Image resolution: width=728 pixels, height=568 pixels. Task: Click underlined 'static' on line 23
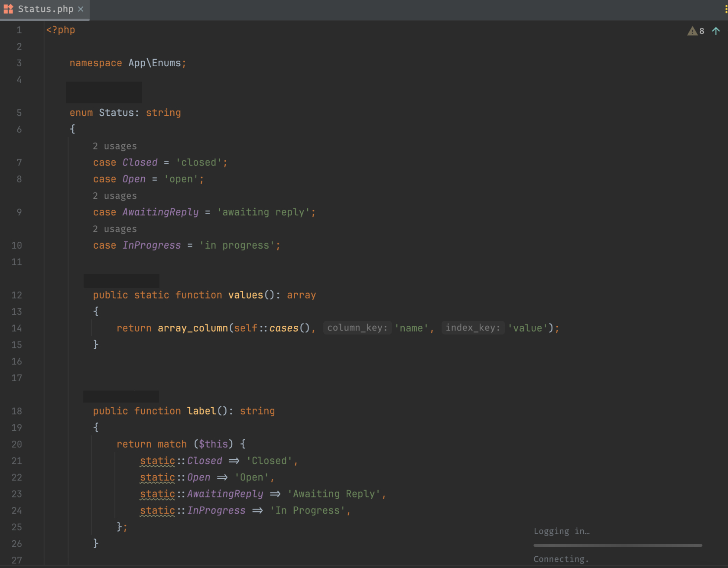tap(157, 494)
